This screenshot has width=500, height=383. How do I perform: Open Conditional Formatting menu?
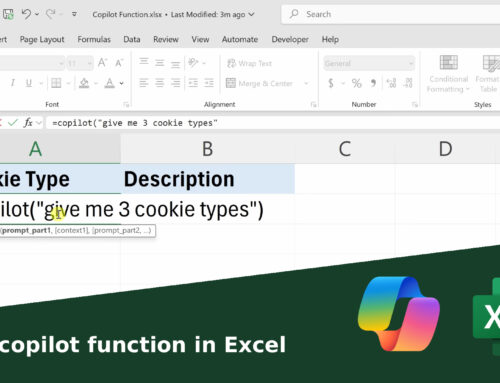(x=449, y=74)
